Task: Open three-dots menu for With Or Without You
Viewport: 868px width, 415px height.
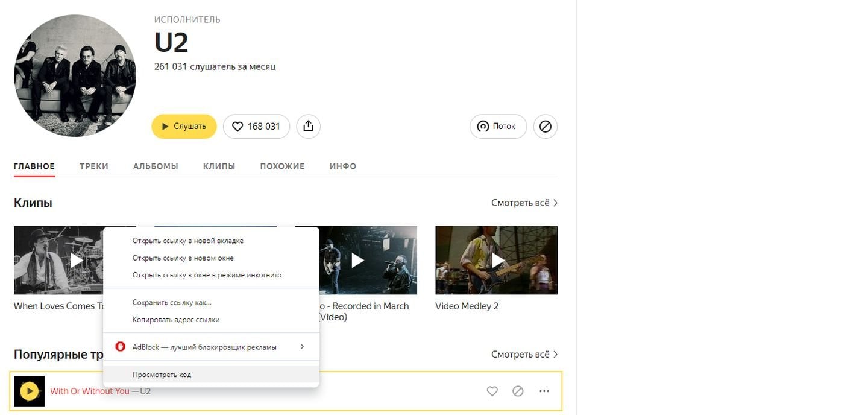Action: [544, 391]
